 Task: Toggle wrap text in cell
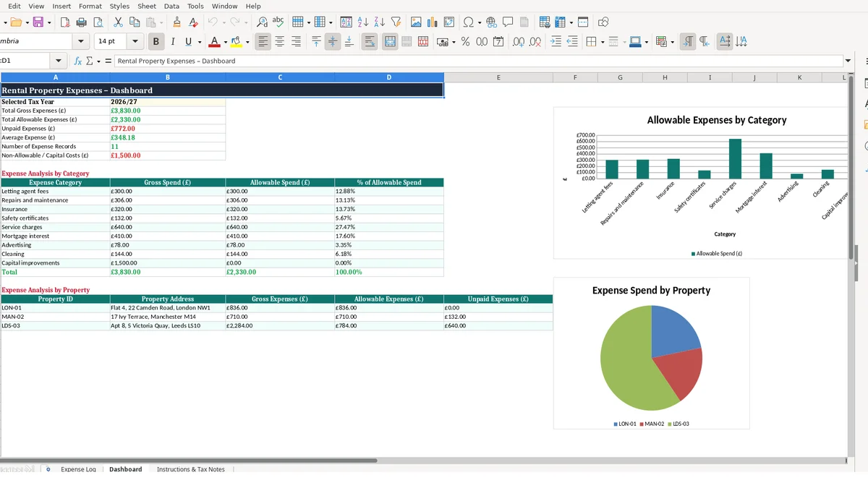pos(370,42)
